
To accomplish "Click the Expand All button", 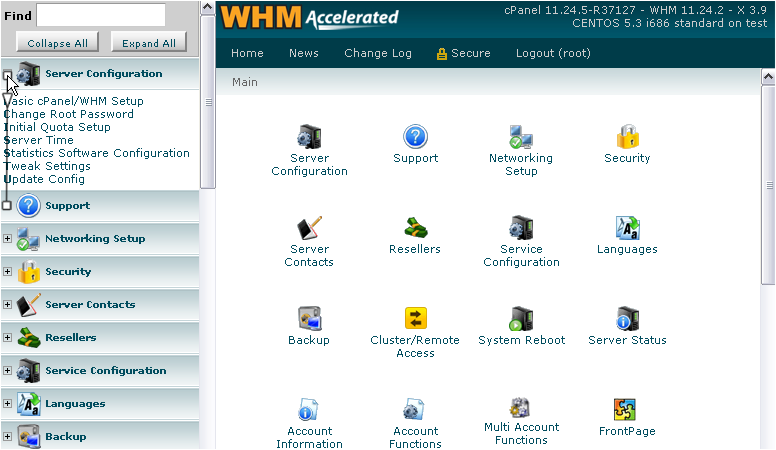I will pyautogui.click(x=148, y=43).
